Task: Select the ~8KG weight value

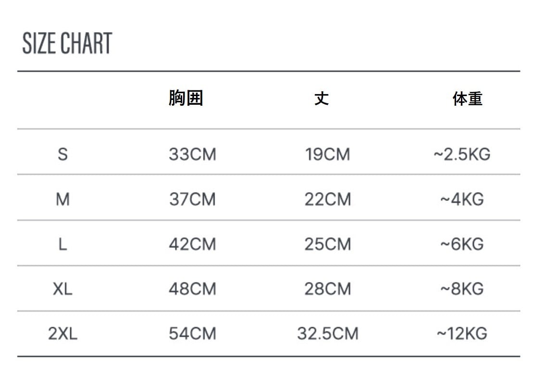Action: [x=462, y=289]
